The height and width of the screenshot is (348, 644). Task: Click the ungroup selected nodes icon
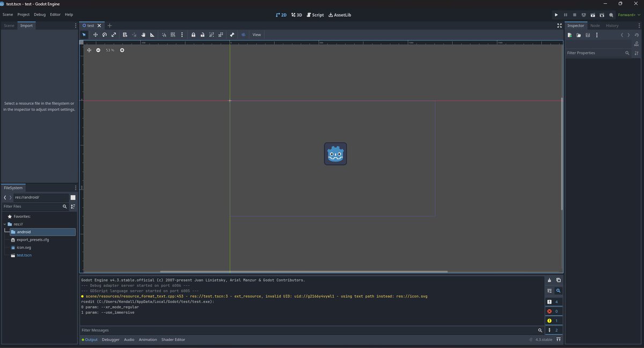point(221,34)
